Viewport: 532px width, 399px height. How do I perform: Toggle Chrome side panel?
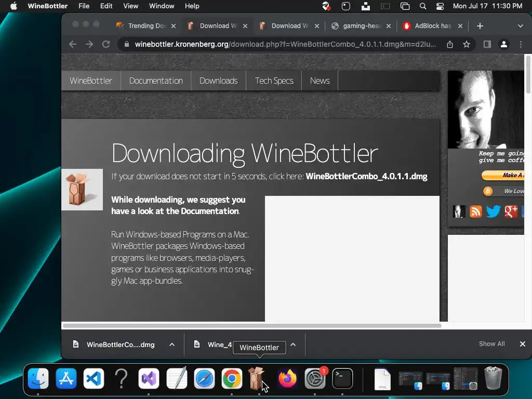[487, 44]
